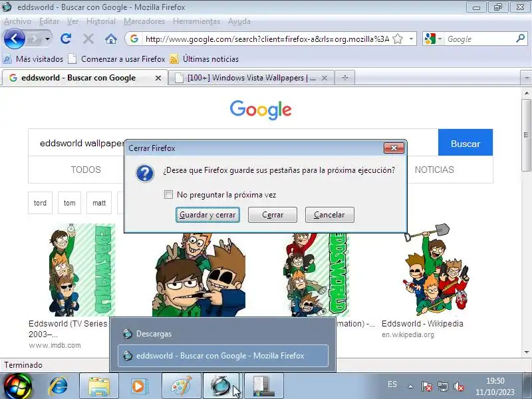Open the Ayuda menu
Viewport: 532px width, 399px height.
tap(239, 21)
